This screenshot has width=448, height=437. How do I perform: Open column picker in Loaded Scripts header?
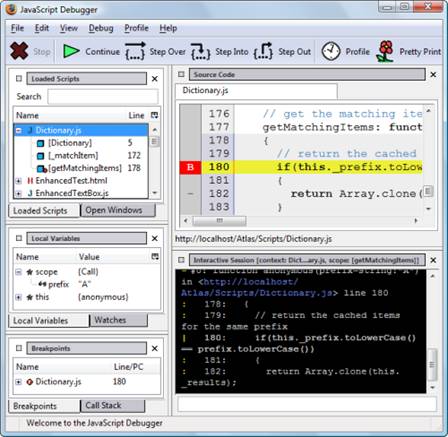click(154, 115)
